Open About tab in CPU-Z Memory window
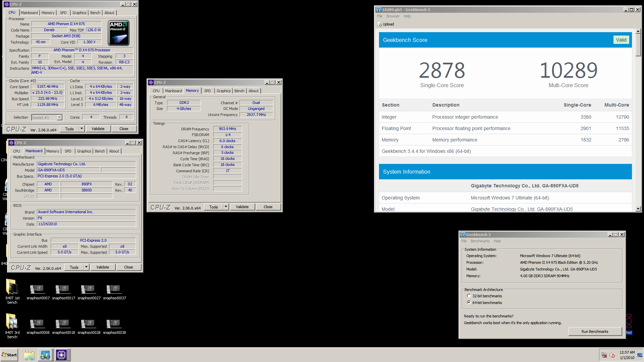644x362 pixels. 254,91
